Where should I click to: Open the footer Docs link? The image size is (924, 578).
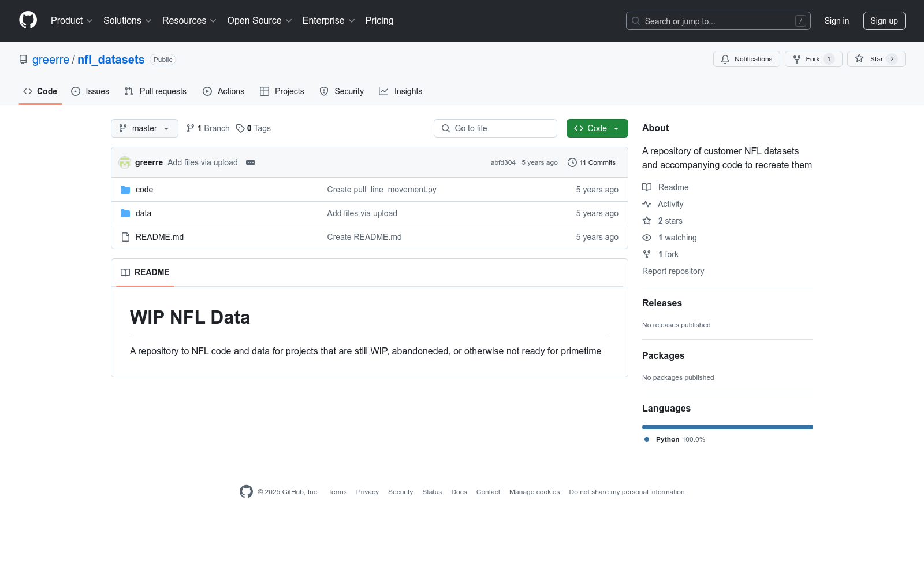(459, 492)
